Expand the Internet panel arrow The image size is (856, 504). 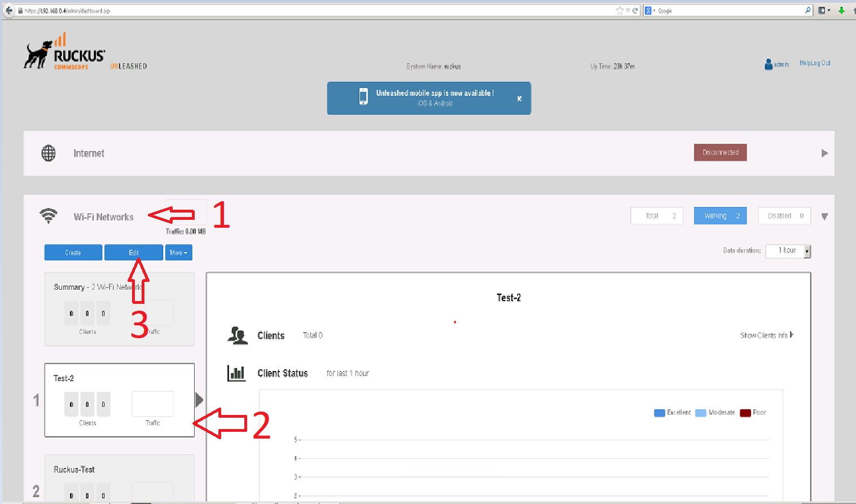(824, 153)
